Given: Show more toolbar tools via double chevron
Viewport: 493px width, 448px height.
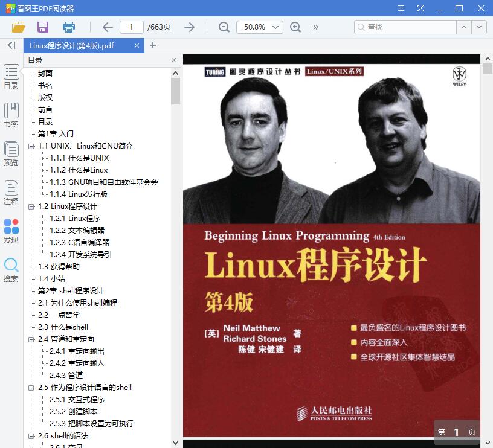Looking at the screenshot, I should click(315, 27).
